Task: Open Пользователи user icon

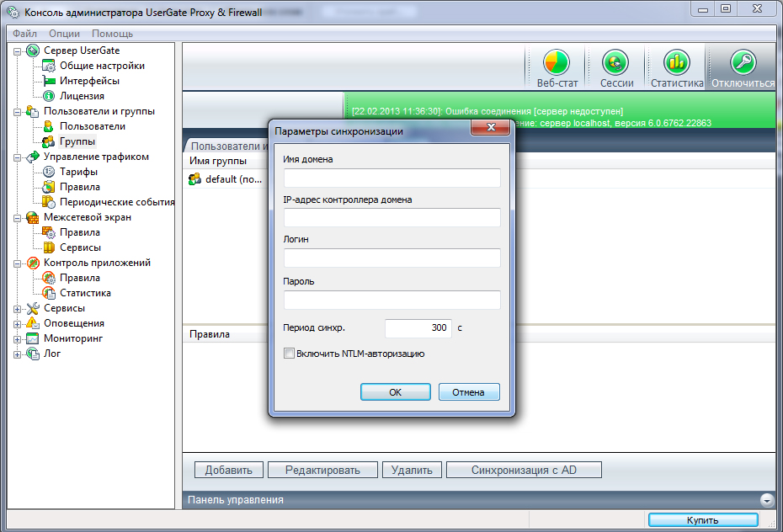Action: coord(49,126)
